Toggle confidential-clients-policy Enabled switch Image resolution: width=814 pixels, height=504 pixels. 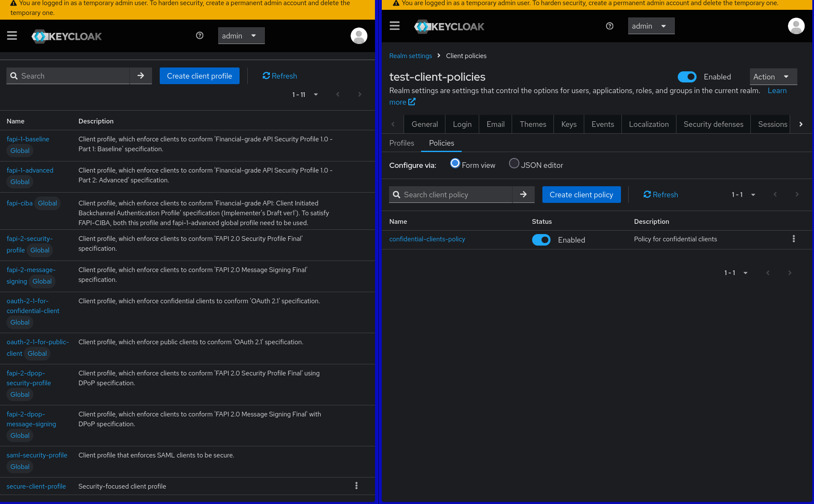click(541, 240)
